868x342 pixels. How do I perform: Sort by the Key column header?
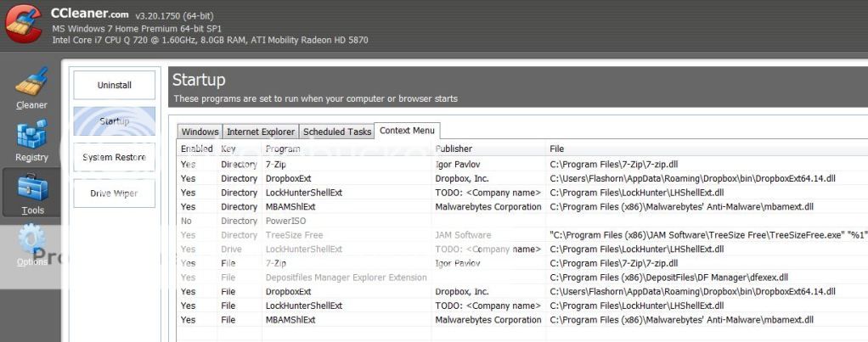(x=240, y=149)
